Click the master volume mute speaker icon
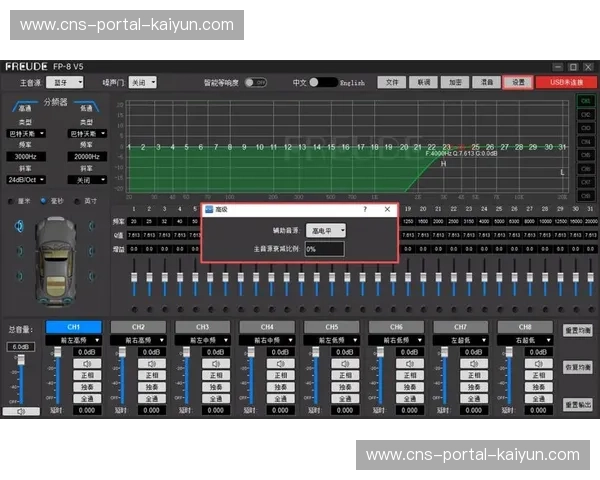This screenshot has height=480, width=600. click(x=21, y=411)
